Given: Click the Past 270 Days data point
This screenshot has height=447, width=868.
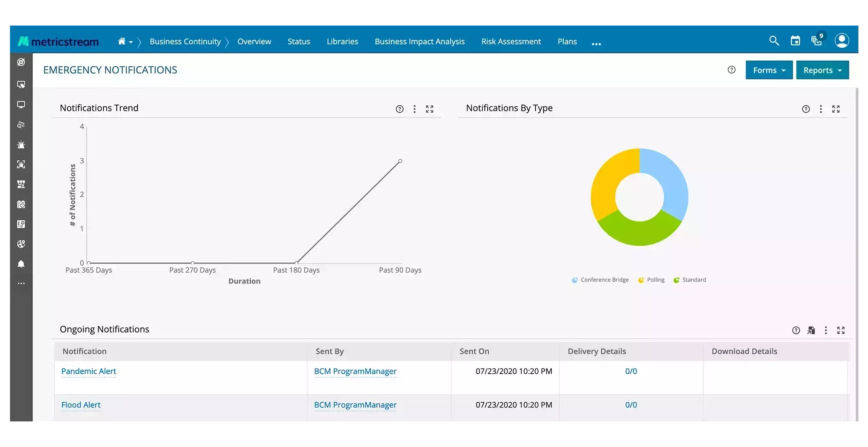Looking at the screenshot, I should pyautogui.click(x=192, y=263).
